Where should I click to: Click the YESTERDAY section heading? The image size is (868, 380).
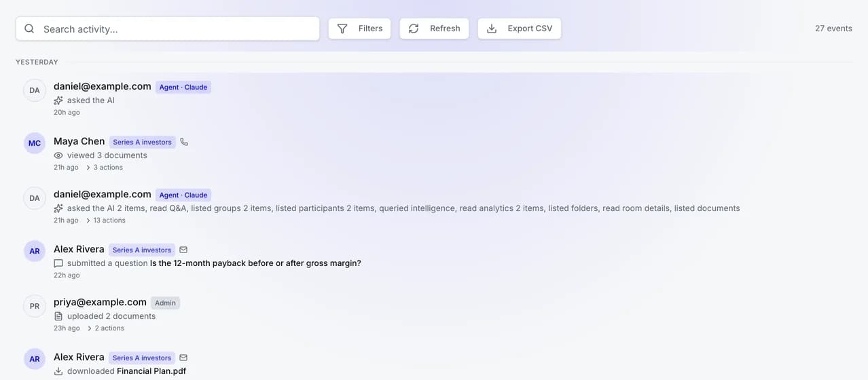point(37,62)
